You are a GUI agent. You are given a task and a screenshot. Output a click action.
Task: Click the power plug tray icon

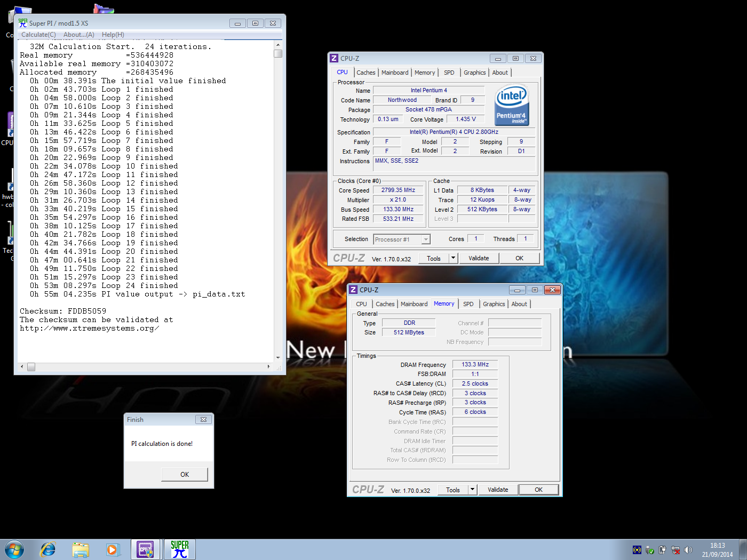(662, 550)
